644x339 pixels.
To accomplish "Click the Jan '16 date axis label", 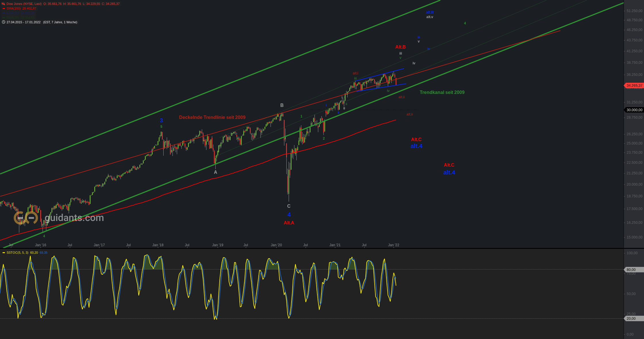I will pyautogui.click(x=41, y=245).
